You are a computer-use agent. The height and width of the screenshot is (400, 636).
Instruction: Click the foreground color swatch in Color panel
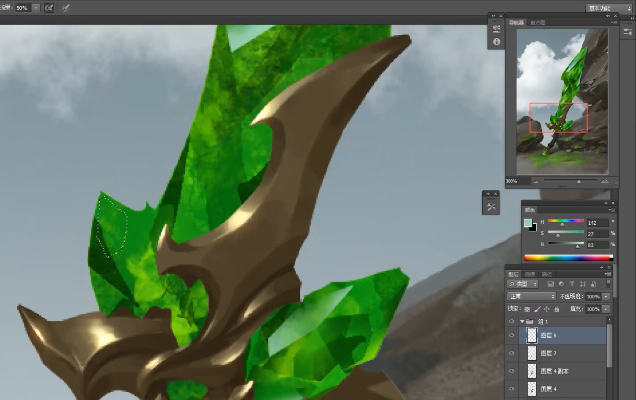click(526, 223)
